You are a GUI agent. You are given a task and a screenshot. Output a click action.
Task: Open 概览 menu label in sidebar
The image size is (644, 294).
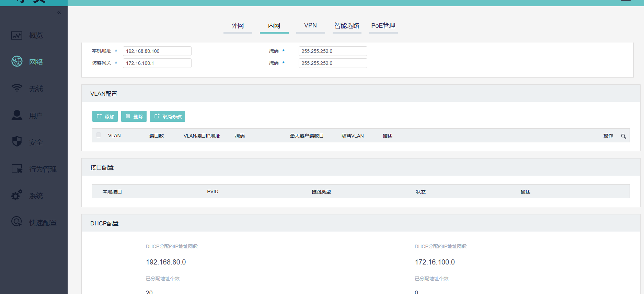coord(36,35)
